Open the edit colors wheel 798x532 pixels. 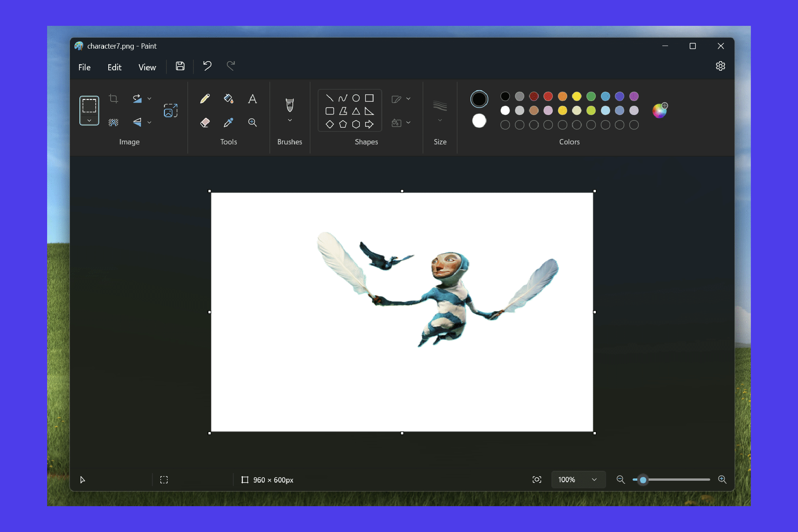tap(660, 111)
